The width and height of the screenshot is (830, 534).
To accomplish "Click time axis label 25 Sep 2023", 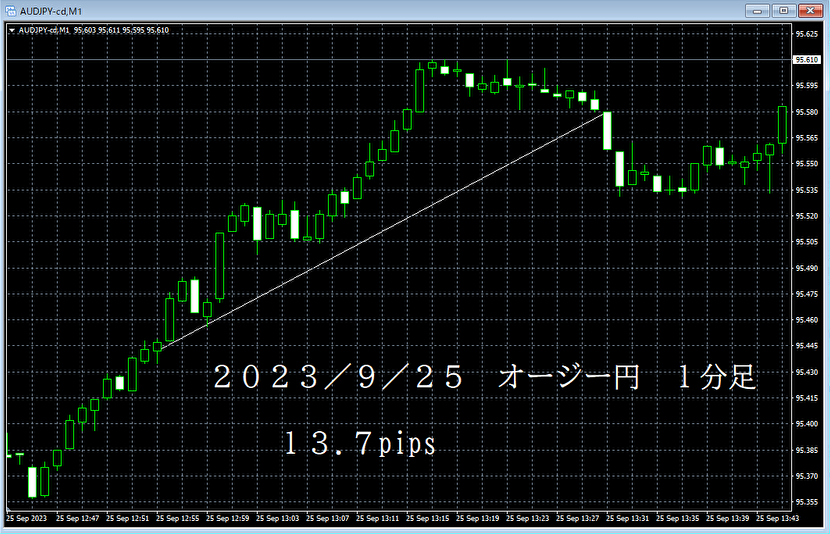I will click(x=26, y=519).
